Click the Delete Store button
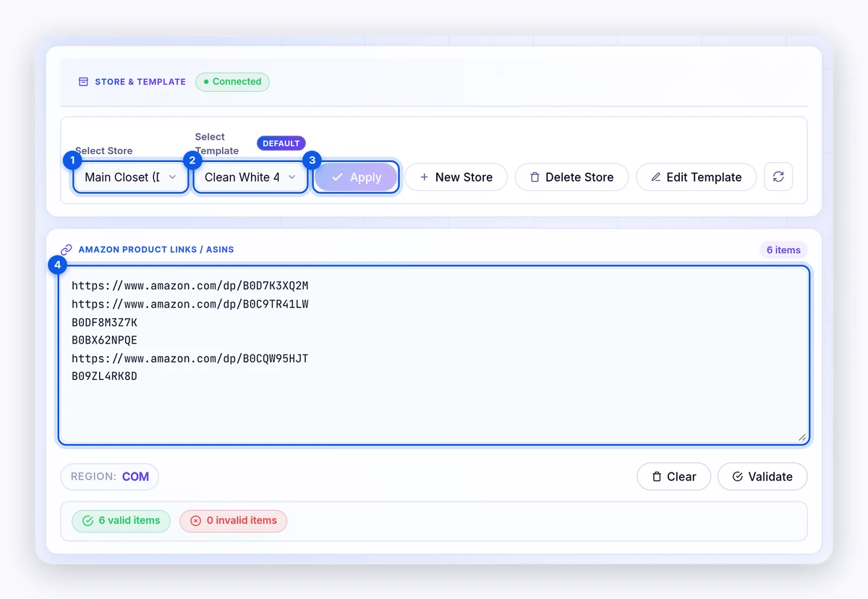 point(571,177)
